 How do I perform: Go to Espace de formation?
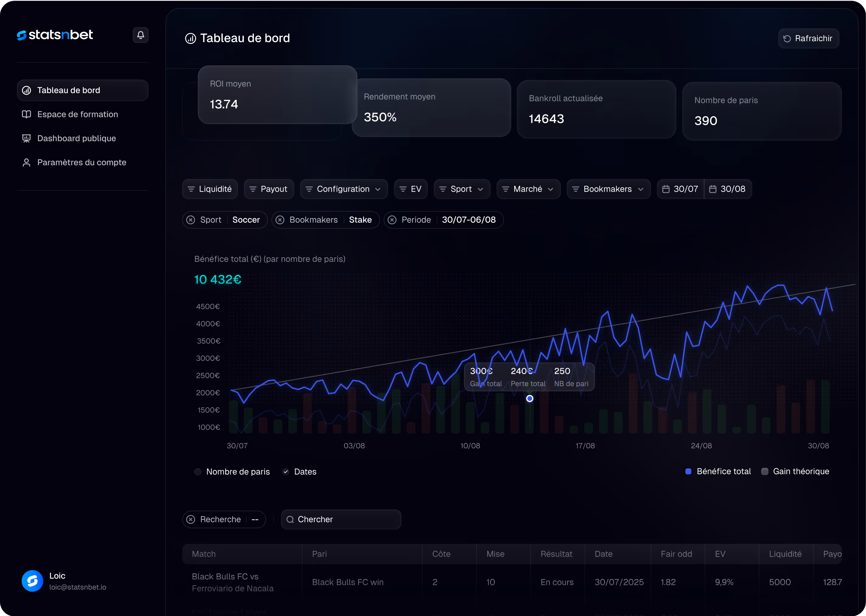pyautogui.click(x=77, y=114)
